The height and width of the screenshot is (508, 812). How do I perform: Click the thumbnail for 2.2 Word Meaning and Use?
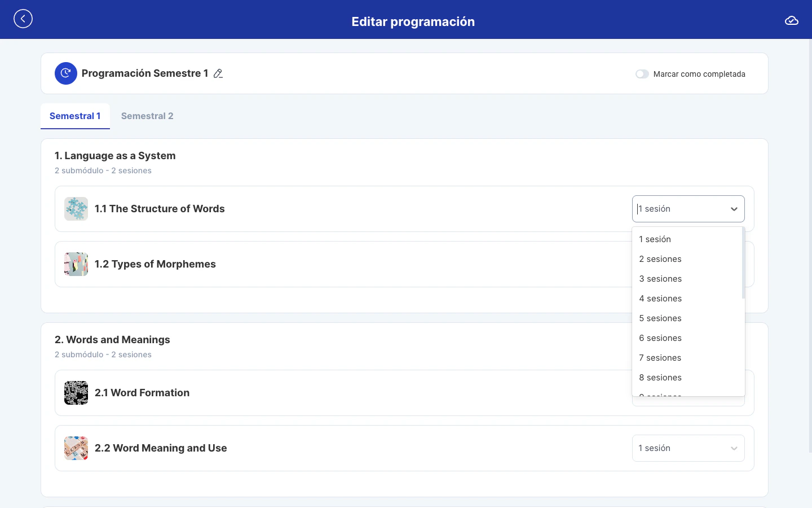pyautogui.click(x=76, y=448)
